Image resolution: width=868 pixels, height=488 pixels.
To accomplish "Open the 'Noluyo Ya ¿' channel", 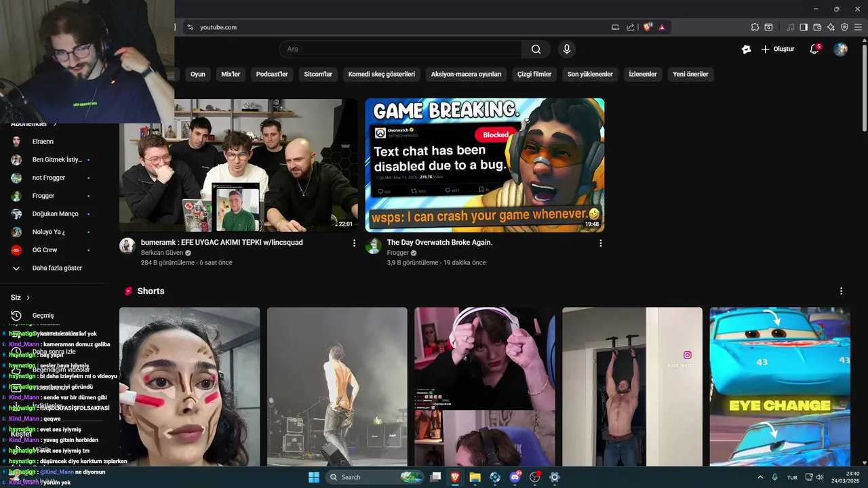I will pyautogui.click(x=49, y=232).
